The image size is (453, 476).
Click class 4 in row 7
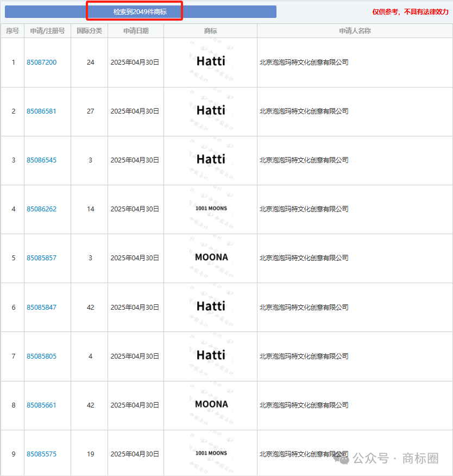90,356
